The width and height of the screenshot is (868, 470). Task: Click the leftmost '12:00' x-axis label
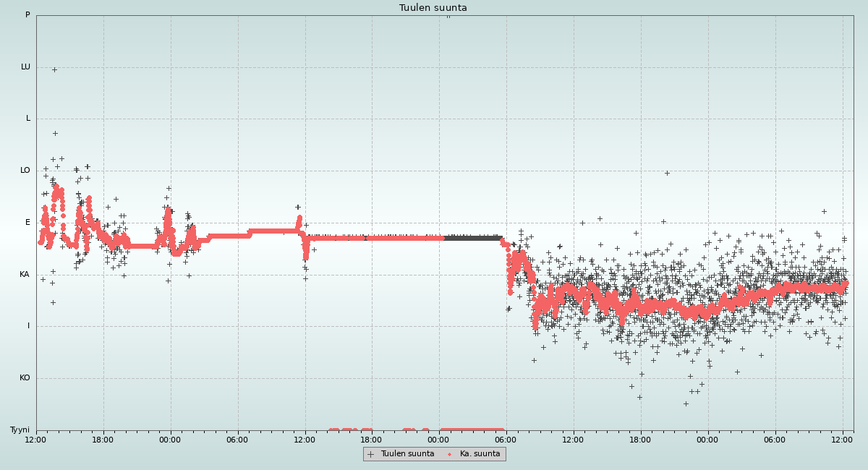click(36, 439)
